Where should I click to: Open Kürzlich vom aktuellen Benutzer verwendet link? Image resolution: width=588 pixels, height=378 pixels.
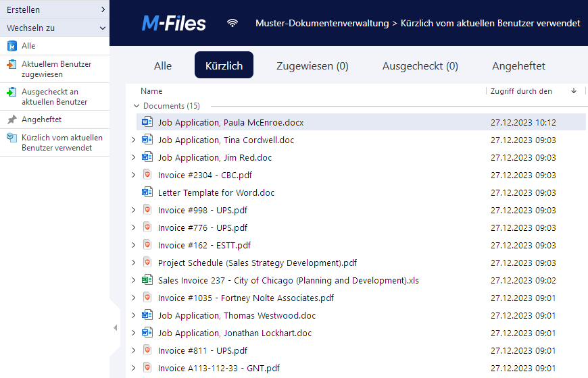click(x=55, y=142)
